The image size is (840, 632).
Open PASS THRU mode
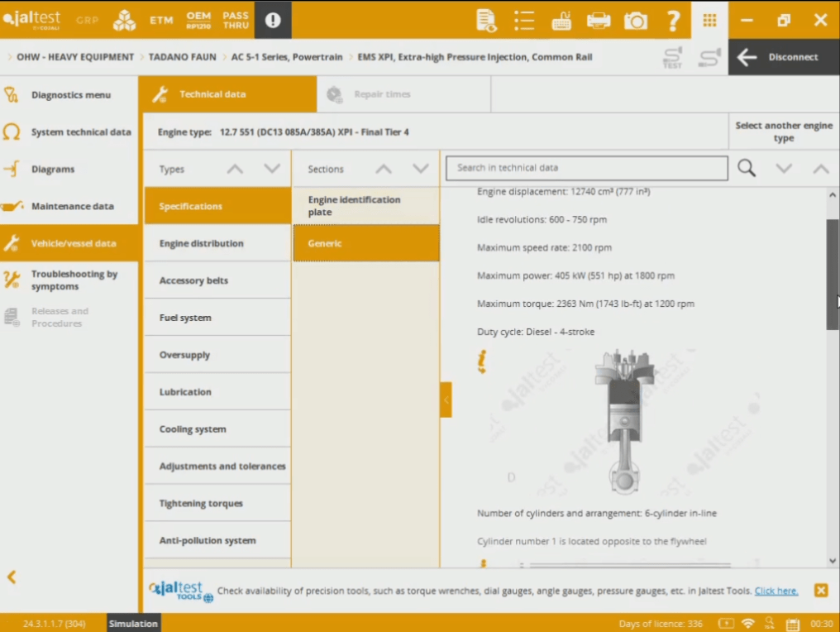coord(236,21)
